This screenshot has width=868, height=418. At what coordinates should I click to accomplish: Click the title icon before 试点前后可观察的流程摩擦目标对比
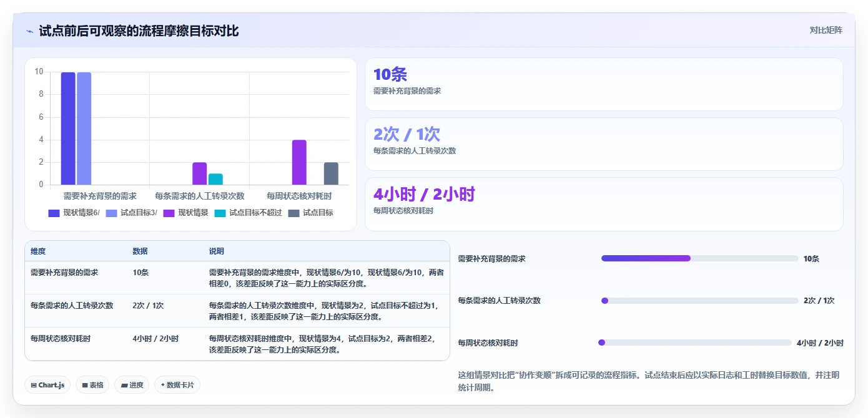[x=29, y=31]
